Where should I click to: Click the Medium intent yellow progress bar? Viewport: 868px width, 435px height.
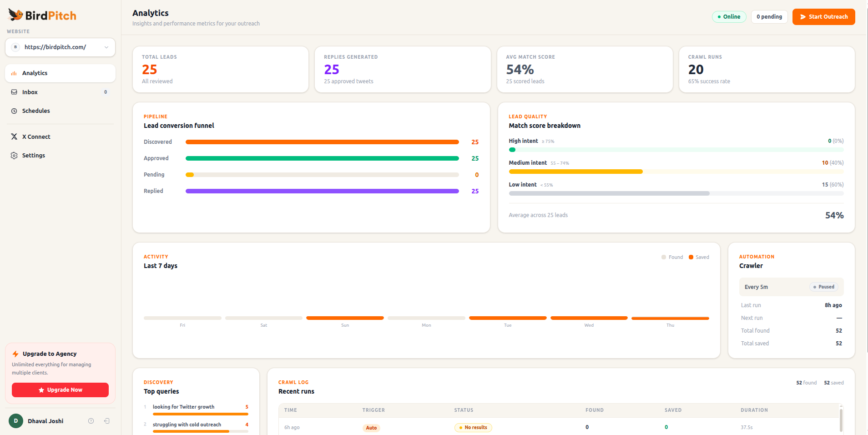point(575,172)
